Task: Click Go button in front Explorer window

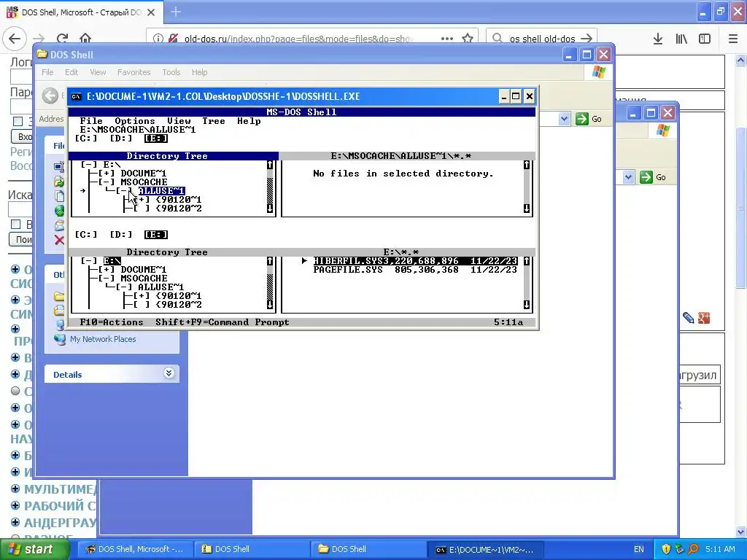Action: [x=589, y=119]
